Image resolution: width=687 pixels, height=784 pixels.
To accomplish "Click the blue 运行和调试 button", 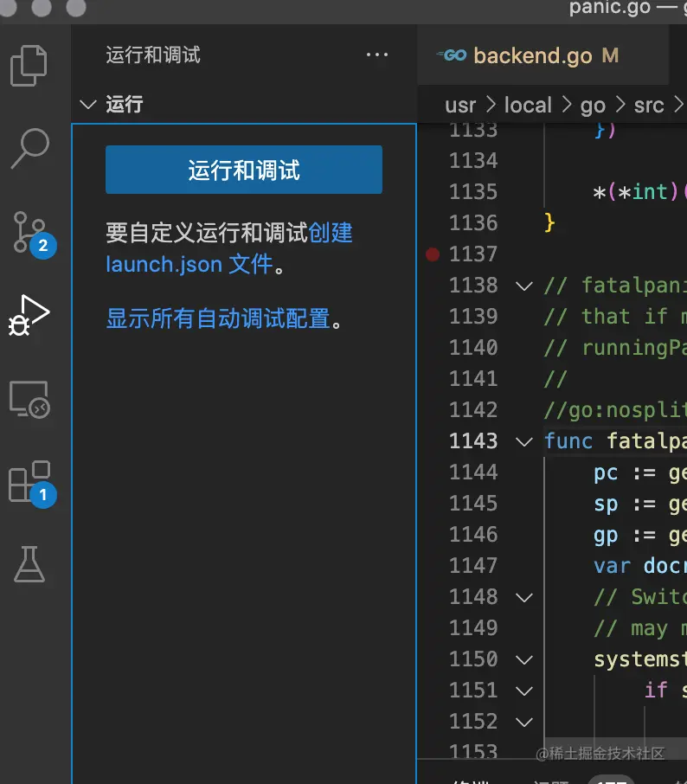I will pyautogui.click(x=244, y=170).
